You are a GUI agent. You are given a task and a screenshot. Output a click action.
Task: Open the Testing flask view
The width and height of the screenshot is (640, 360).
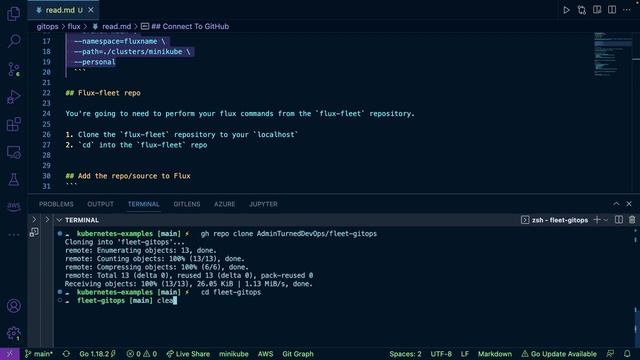13,180
